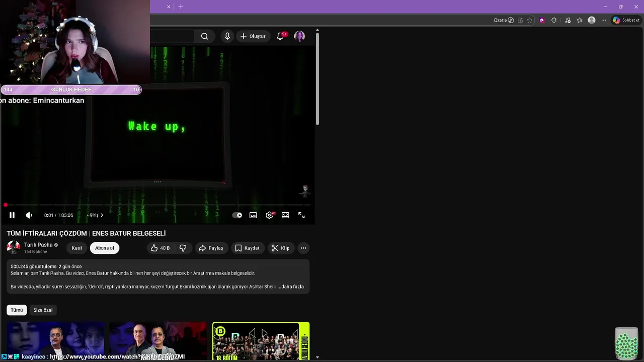Expand description with ...daha fazla
The height and width of the screenshot is (362, 644).
[291, 287]
